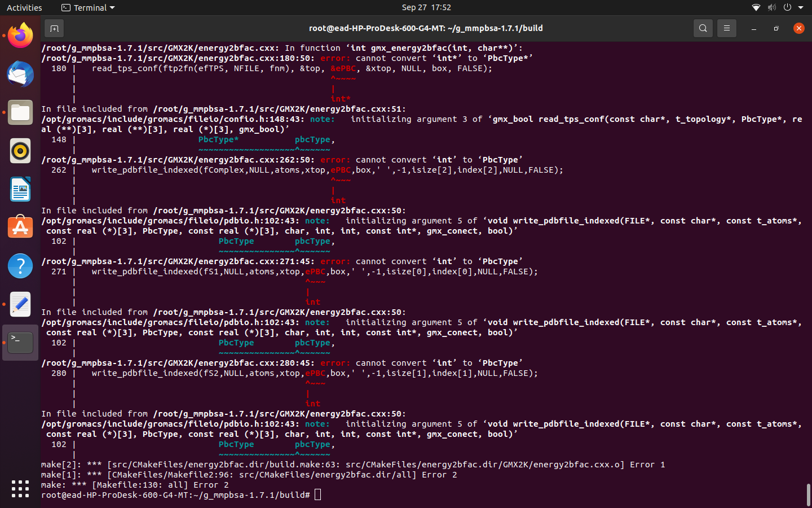Click the window title text
812x508 pixels.
coord(426,28)
